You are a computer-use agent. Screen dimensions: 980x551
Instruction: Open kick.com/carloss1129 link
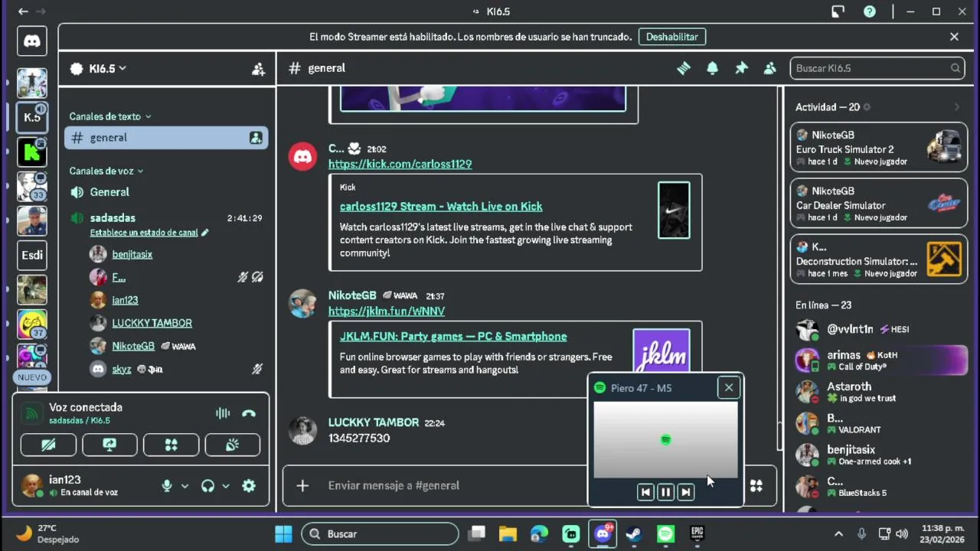[x=400, y=164]
